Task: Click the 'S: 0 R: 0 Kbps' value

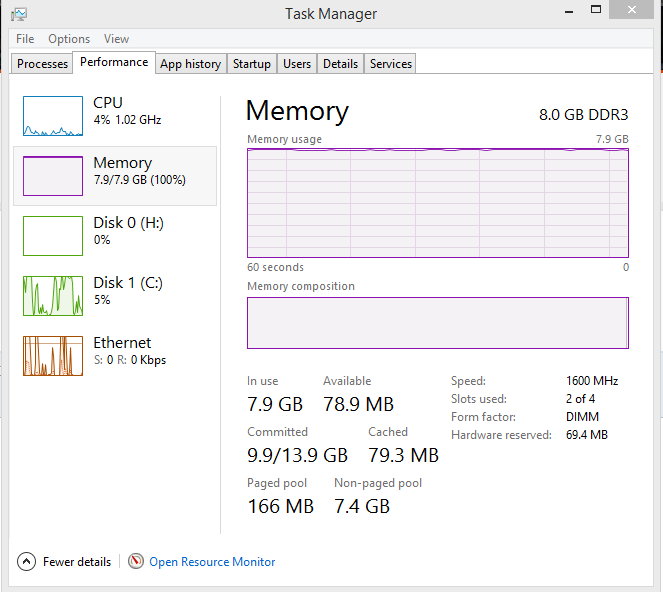Action: (130, 360)
